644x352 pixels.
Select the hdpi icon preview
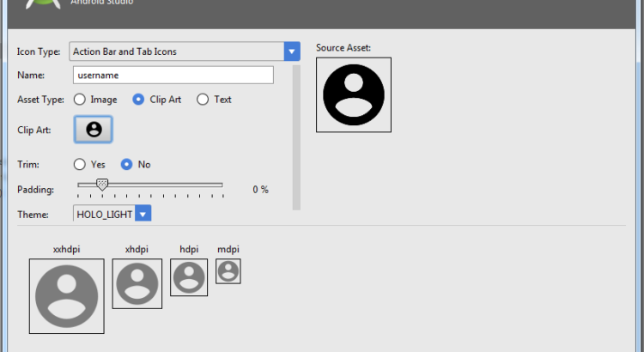click(x=189, y=276)
